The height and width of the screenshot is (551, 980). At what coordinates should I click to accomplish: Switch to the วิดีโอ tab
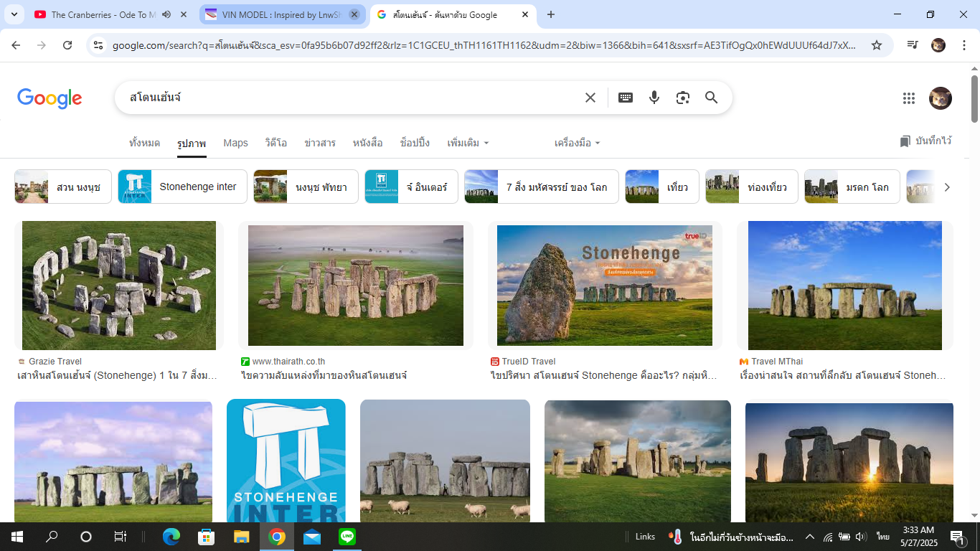tap(275, 143)
